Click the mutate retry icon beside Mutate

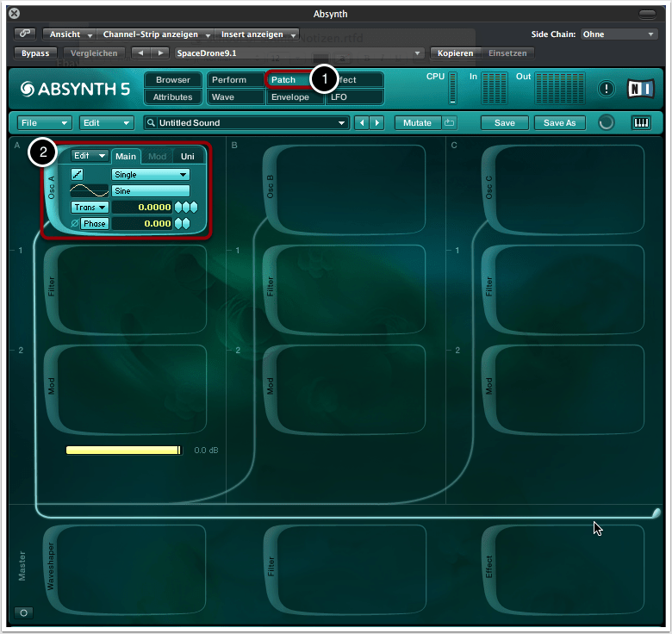pyautogui.click(x=450, y=122)
